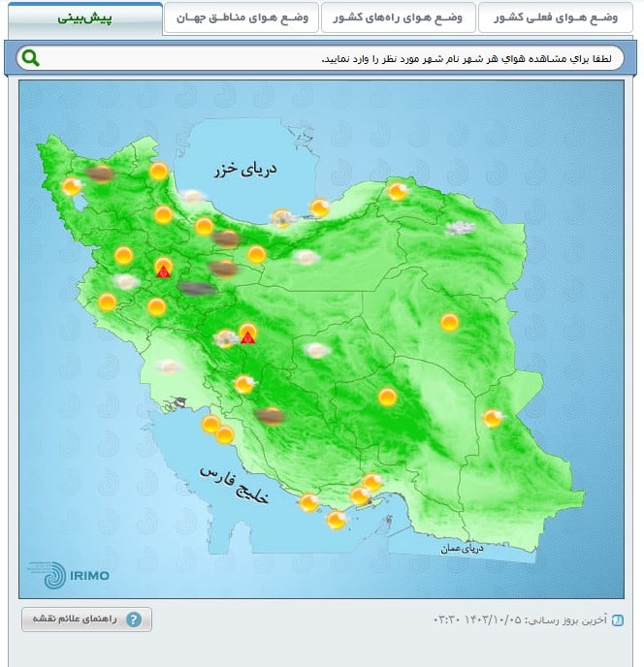Click the دریای عمان label on the map

[463, 549]
